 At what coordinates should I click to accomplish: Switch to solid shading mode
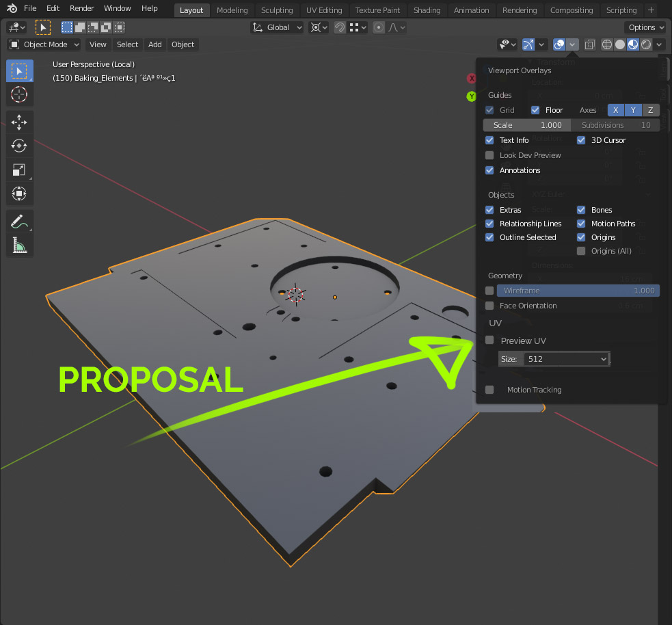pos(620,44)
